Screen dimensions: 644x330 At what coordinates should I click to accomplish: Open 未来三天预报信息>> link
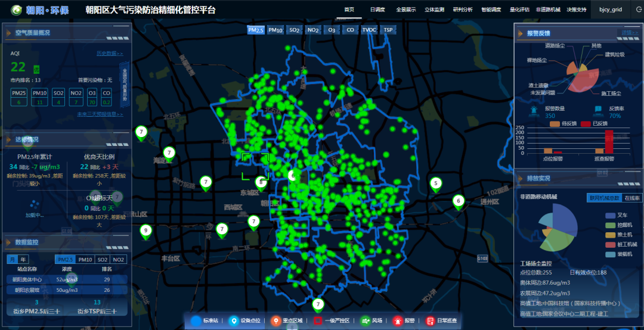coord(100,114)
